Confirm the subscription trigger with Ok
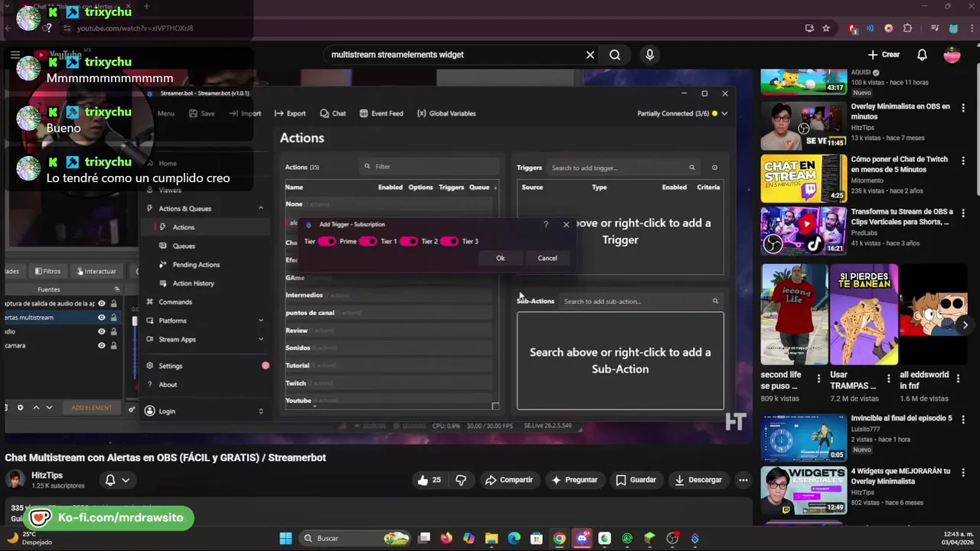 pos(501,258)
